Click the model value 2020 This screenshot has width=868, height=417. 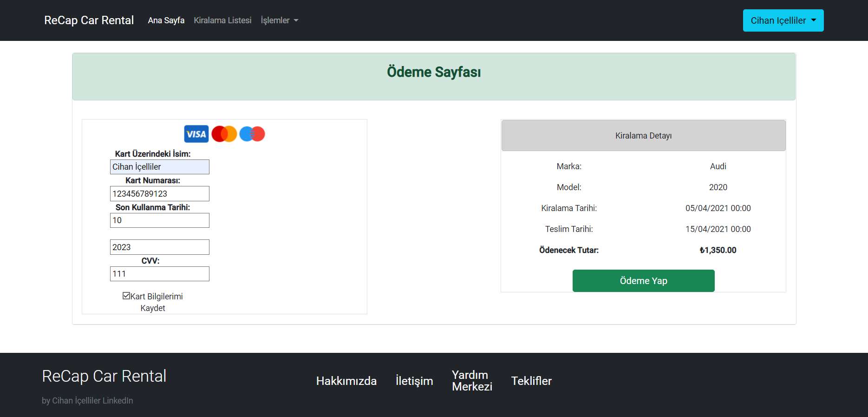pos(718,187)
